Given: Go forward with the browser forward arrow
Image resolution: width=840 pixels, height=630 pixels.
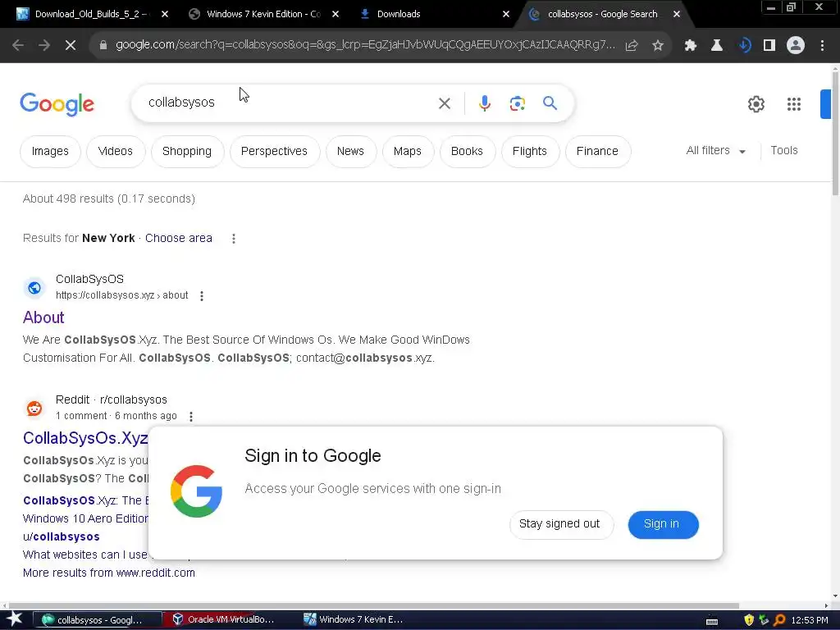Looking at the screenshot, I should pyautogui.click(x=44, y=45).
